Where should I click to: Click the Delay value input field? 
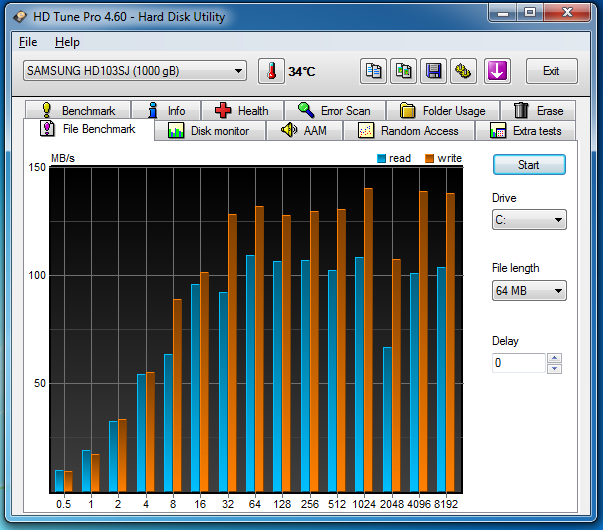[x=518, y=363]
